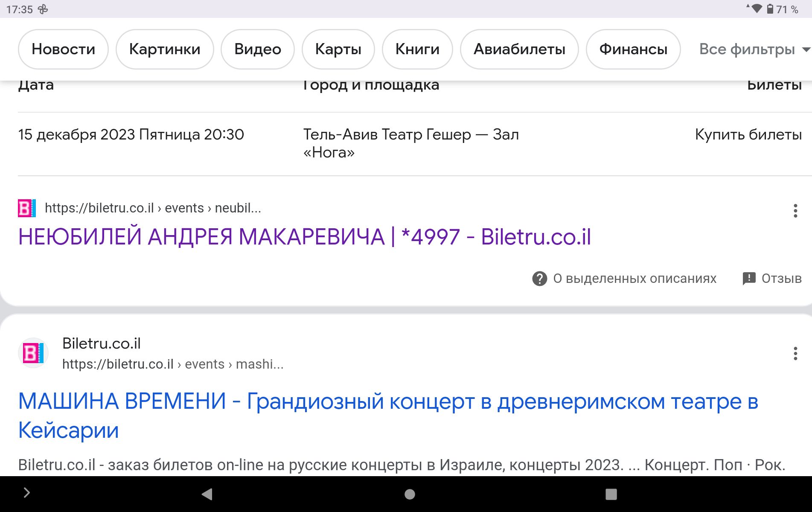
Task: Open the Biletru.co.il site name
Action: [102, 343]
